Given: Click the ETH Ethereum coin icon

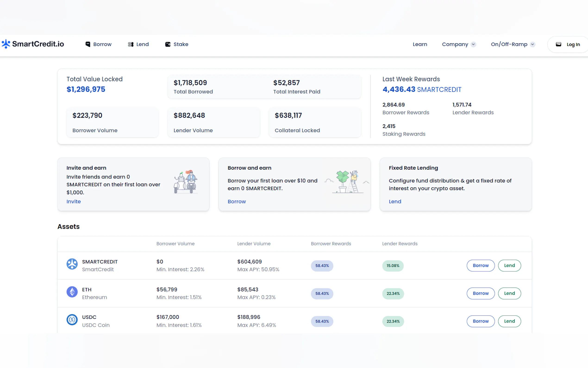Looking at the screenshot, I should [x=72, y=292].
